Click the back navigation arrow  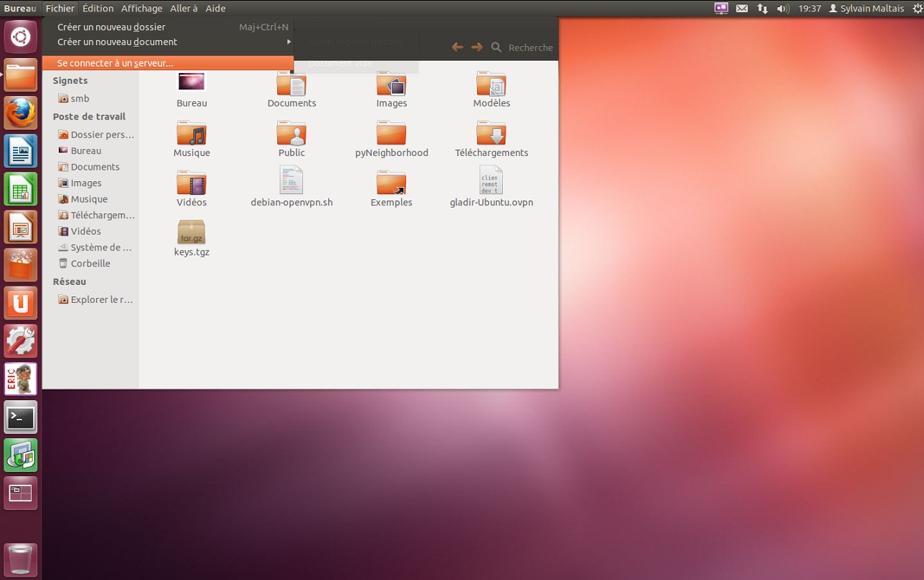pos(457,47)
